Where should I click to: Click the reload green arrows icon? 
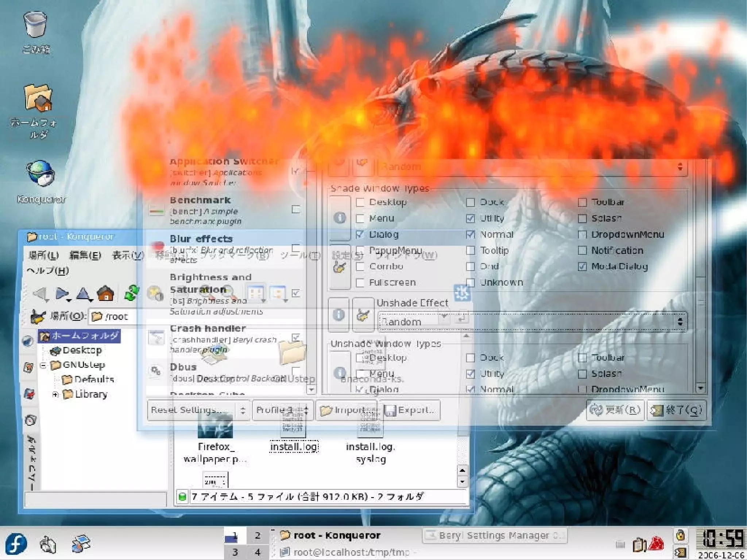(131, 293)
